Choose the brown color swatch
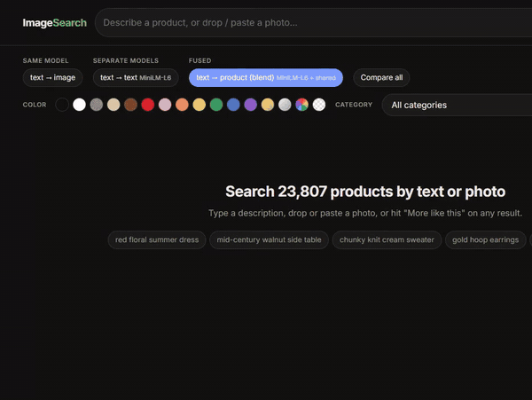The image size is (532, 400). pos(130,105)
